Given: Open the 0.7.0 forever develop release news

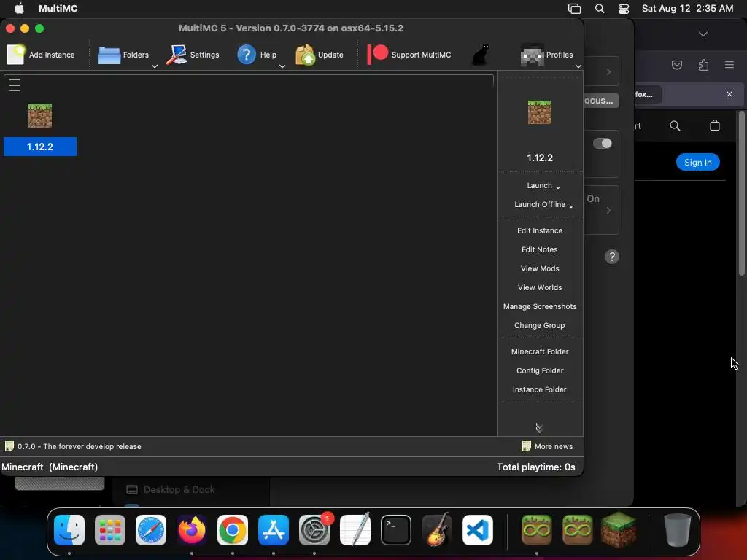Looking at the screenshot, I should click(79, 447).
